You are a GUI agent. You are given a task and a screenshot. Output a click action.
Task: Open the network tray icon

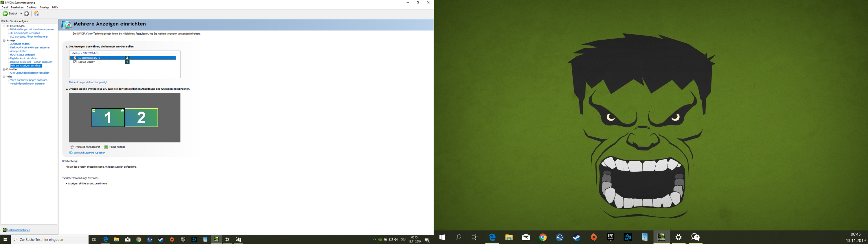[391, 240]
